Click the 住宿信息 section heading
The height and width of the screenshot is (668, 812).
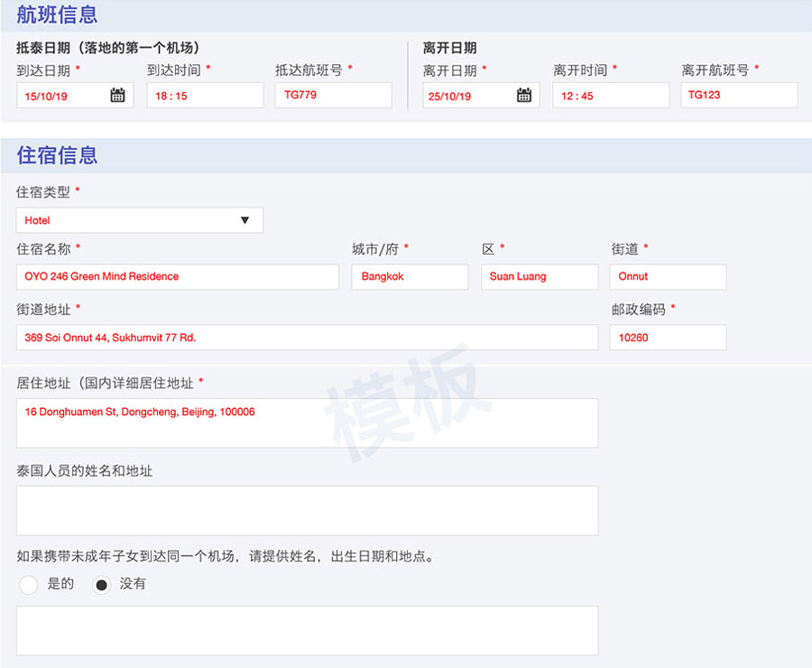coord(57,155)
